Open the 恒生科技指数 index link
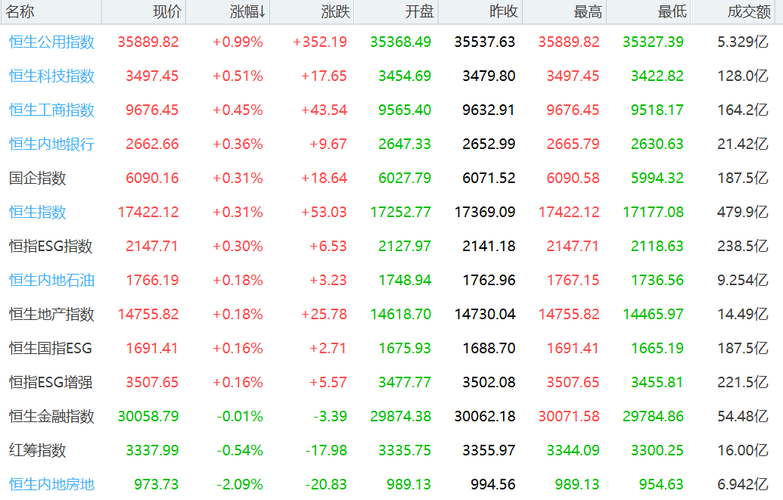The image size is (783, 500). (x=51, y=76)
